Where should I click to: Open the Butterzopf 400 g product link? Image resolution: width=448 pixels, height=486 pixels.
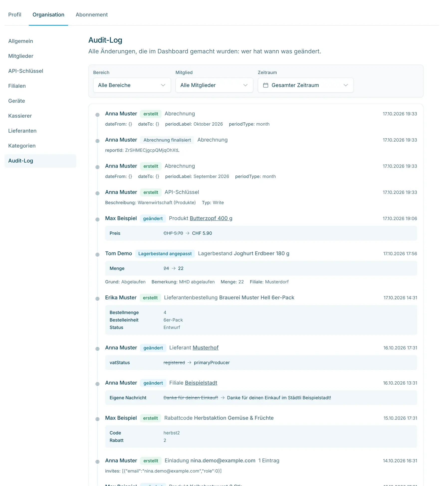[211, 218]
